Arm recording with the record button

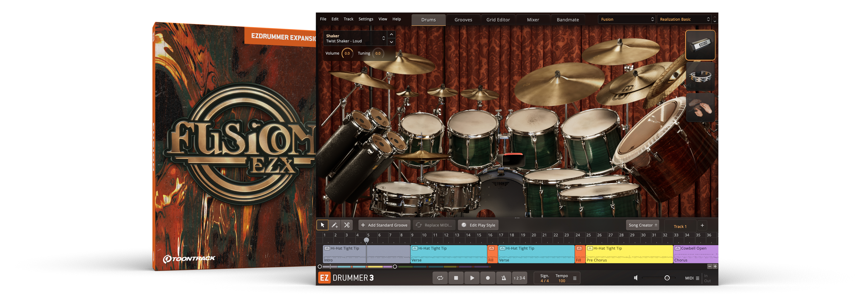[x=488, y=278]
